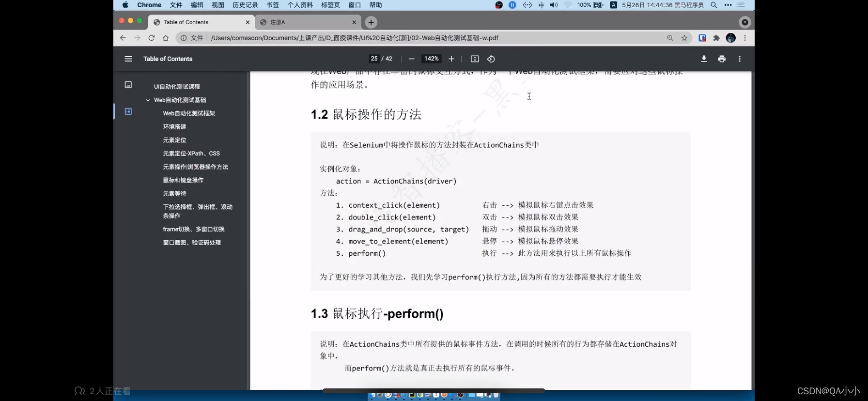This screenshot has height=401, width=868.
Task: Open the 文件 menu in menu bar
Action: point(176,5)
